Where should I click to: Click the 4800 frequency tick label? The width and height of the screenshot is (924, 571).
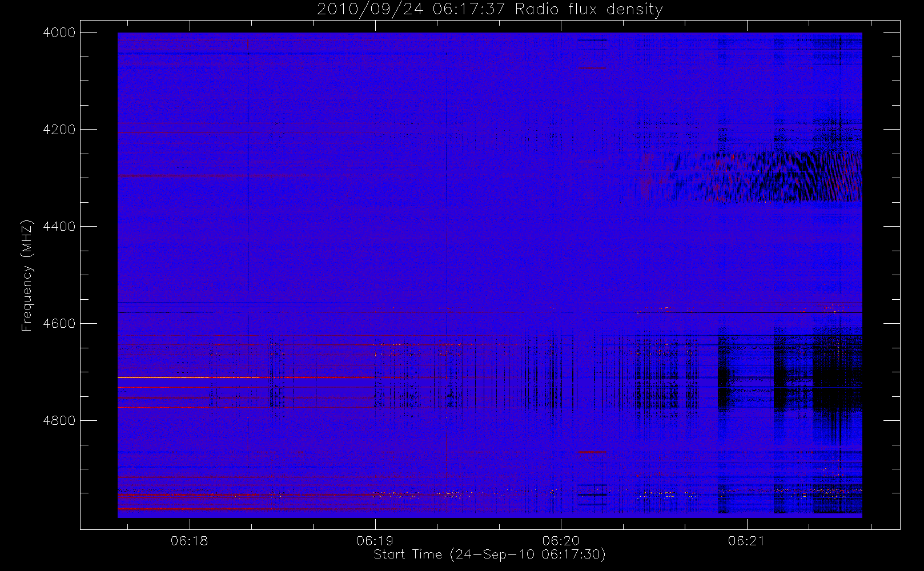pyautogui.click(x=59, y=421)
